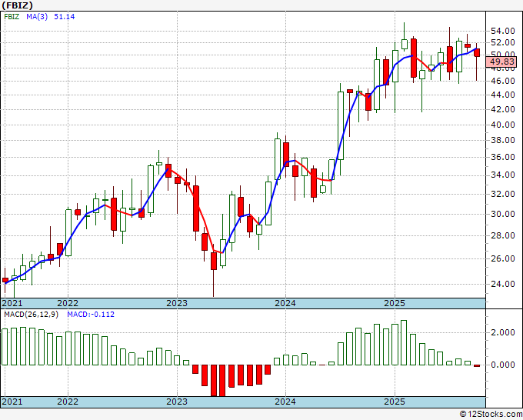Viewport: 523px width, 420px height.
Task: Click 2025 on the price chart time axis
Action: pos(395,303)
